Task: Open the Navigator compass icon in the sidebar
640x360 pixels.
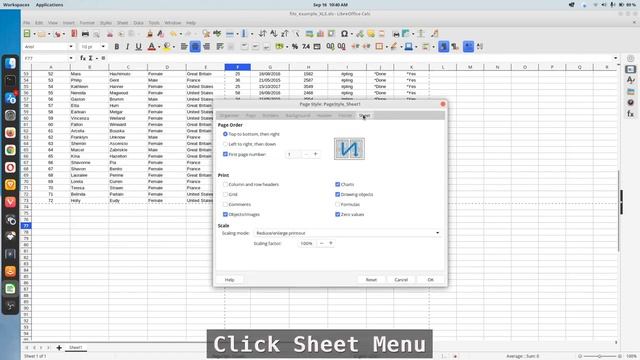Action: 631,102
